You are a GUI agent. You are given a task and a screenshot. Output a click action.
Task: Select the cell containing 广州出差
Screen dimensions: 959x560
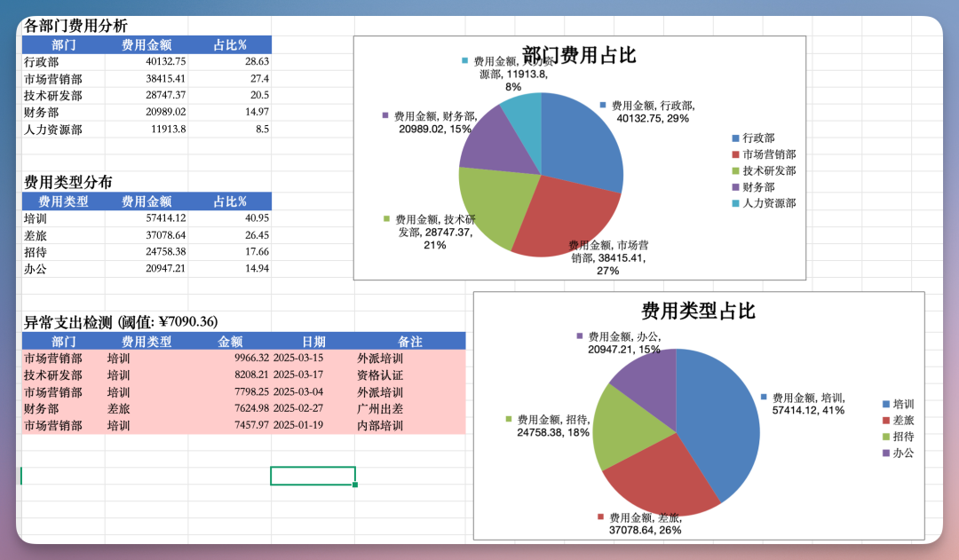click(x=378, y=407)
